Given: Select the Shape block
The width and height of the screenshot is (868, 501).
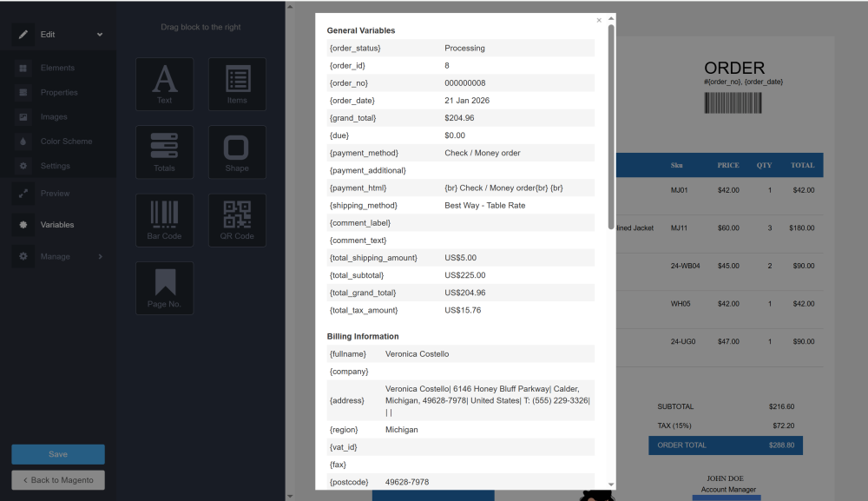Looking at the screenshot, I should point(237,152).
